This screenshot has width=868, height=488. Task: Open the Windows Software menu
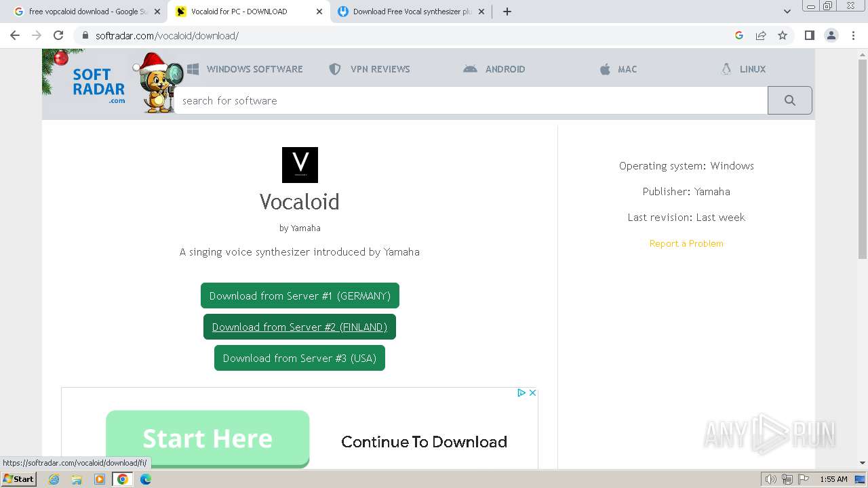(x=245, y=69)
